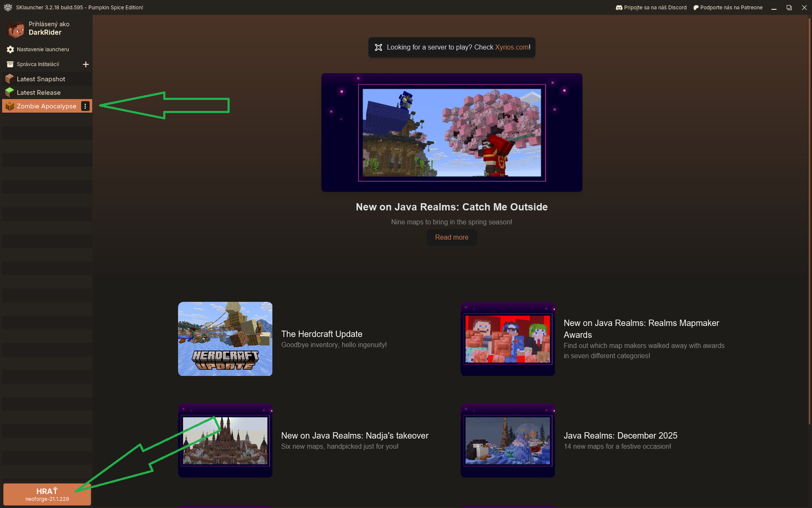
Task: Select the Latest Release installation
Action: (x=47, y=92)
